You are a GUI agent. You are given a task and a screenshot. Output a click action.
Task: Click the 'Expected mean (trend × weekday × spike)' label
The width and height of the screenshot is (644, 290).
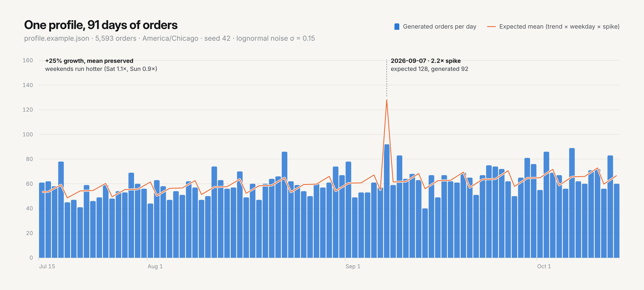click(x=559, y=27)
